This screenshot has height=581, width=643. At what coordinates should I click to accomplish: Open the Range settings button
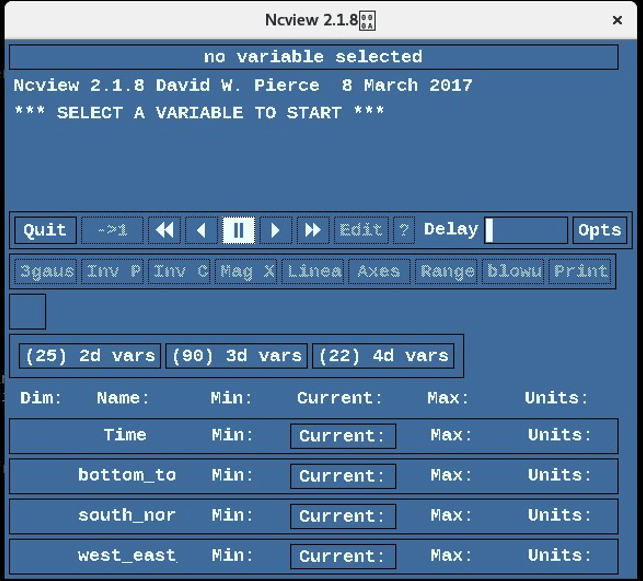446,271
